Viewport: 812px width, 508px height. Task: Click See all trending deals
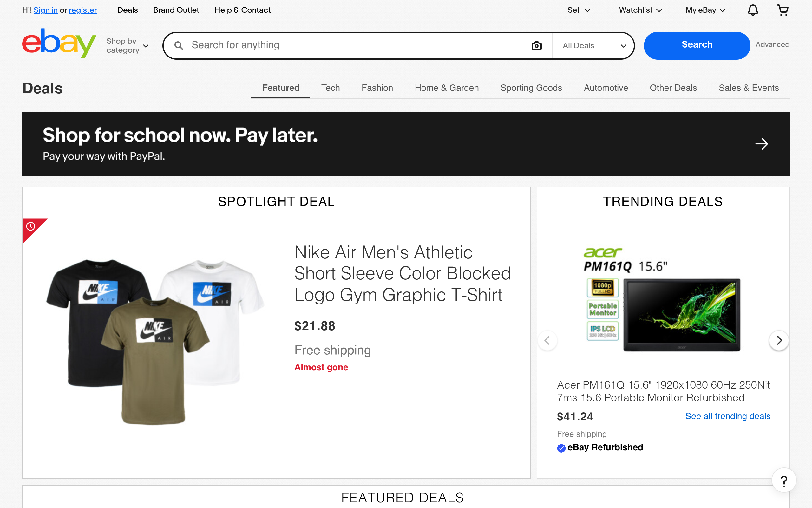728,416
